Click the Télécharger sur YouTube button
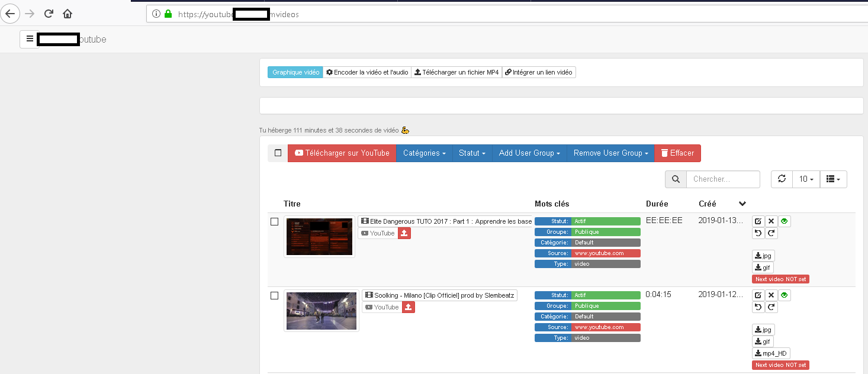This screenshot has height=374, width=868. click(342, 153)
